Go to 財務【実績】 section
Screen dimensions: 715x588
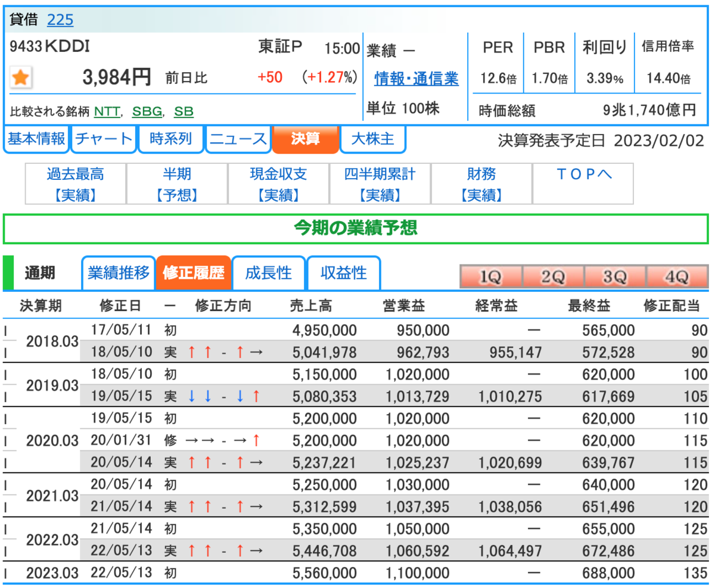pos(481,184)
